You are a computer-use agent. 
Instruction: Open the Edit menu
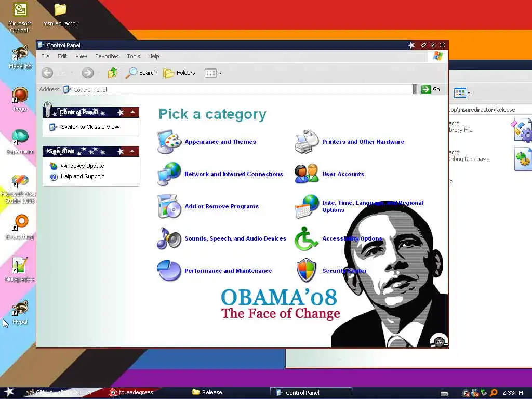(x=62, y=56)
